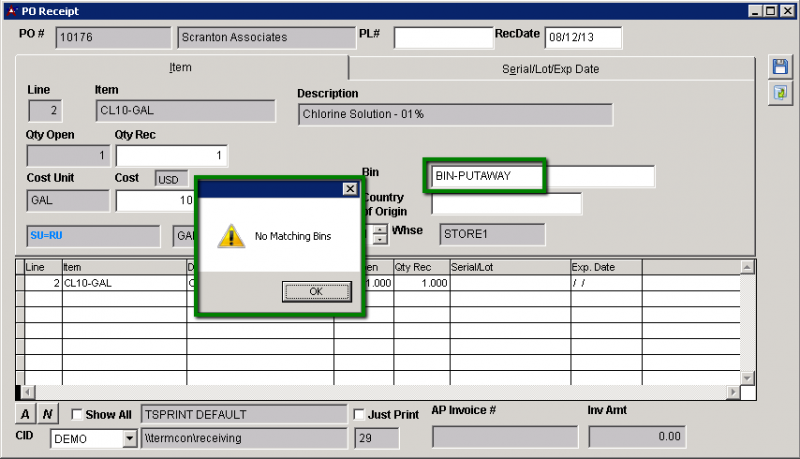The width and height of the screenshot is (800, 459).
Task: Click the PO Receipt title bar icon
Action: click(x=9, y=11)
